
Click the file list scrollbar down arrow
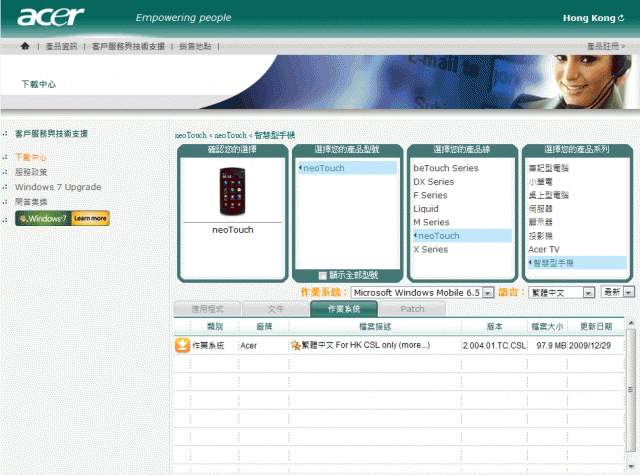click(x=631, y=466)
